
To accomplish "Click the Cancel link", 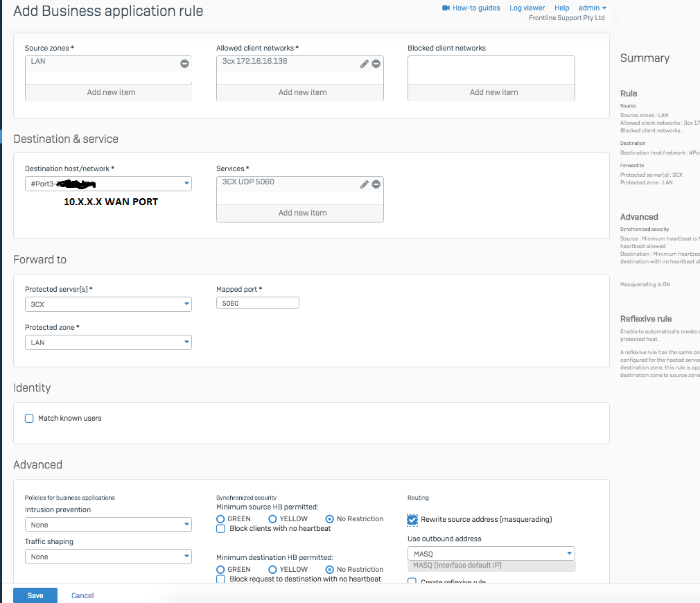I will pyautogui.click(x=82, y=596).
